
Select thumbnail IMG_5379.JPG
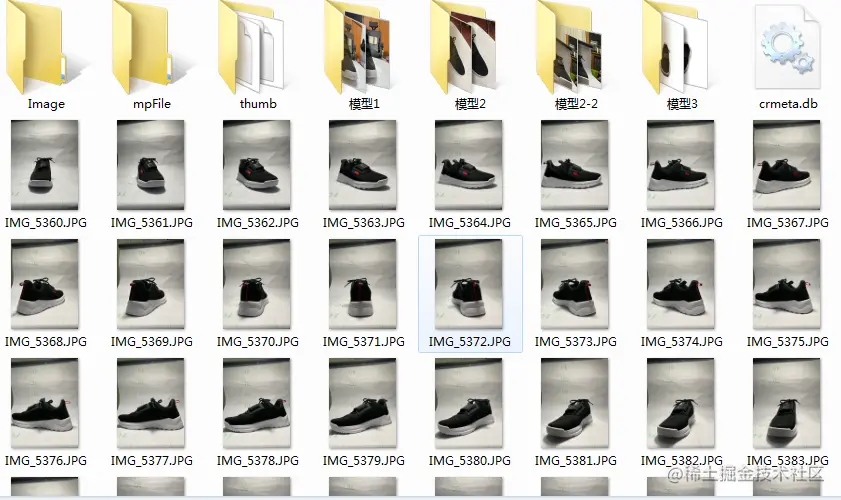click(363, 403)
